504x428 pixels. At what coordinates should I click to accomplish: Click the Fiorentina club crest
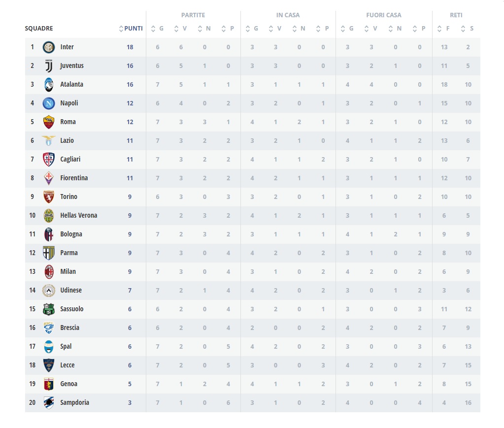coord(49,178)
